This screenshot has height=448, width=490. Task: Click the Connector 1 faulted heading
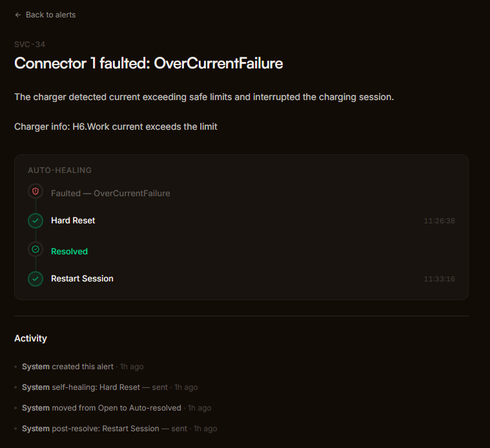(148, 63)
